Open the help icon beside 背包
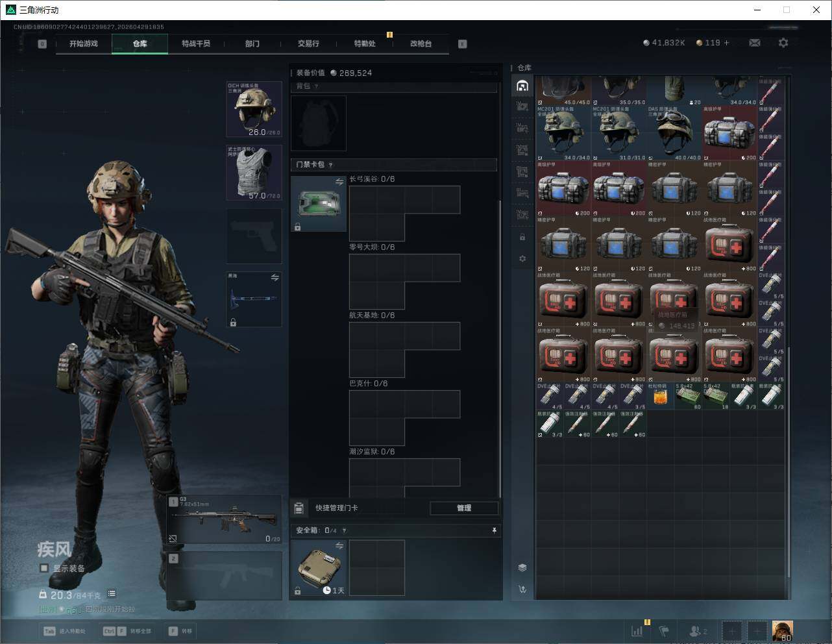 317,86
